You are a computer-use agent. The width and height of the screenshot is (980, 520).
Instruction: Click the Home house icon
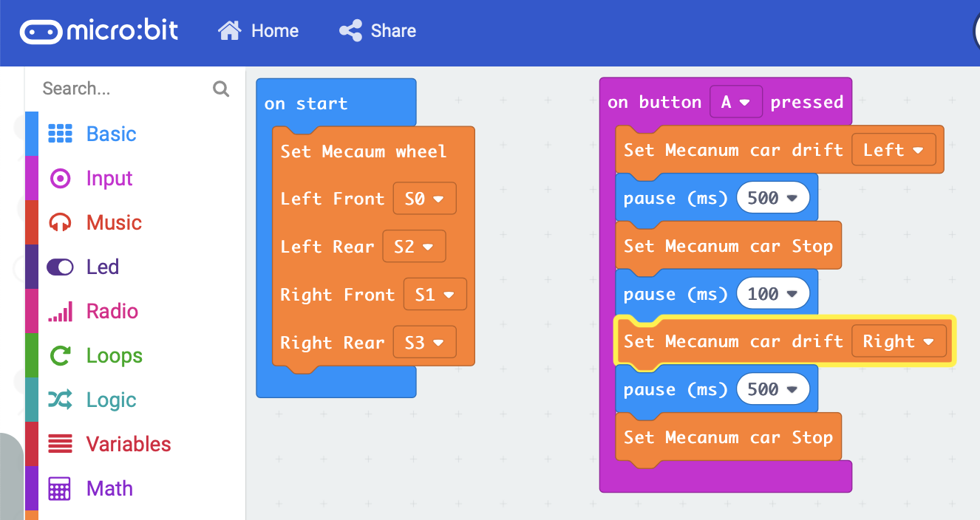pos(229,31)
